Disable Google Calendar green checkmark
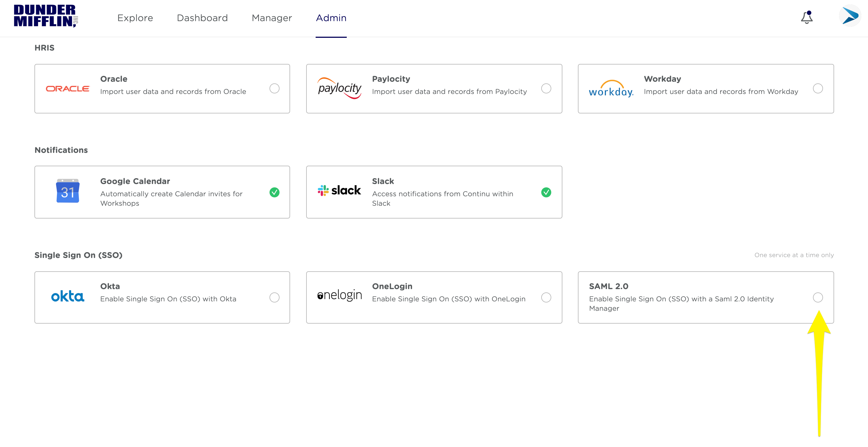868x447 pixels. 274,192
